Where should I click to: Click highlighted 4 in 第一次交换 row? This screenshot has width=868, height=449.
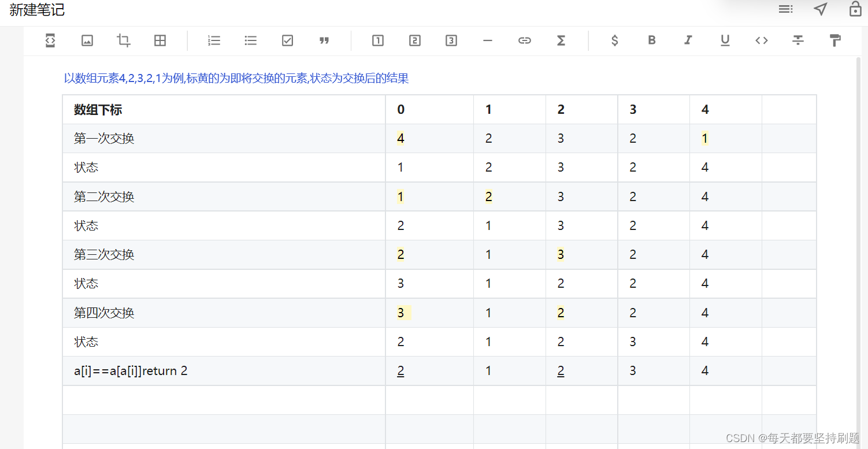[x=400, y=139]
